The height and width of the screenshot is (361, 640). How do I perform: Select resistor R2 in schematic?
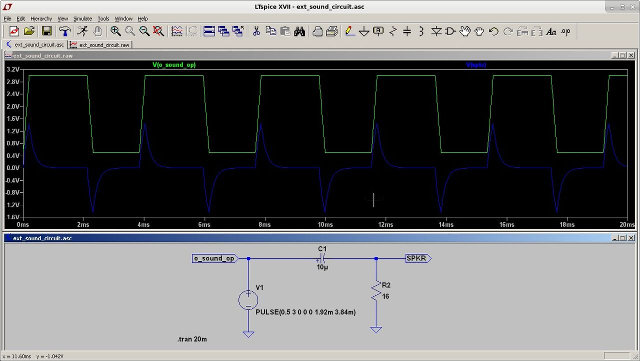click(376, 292)
